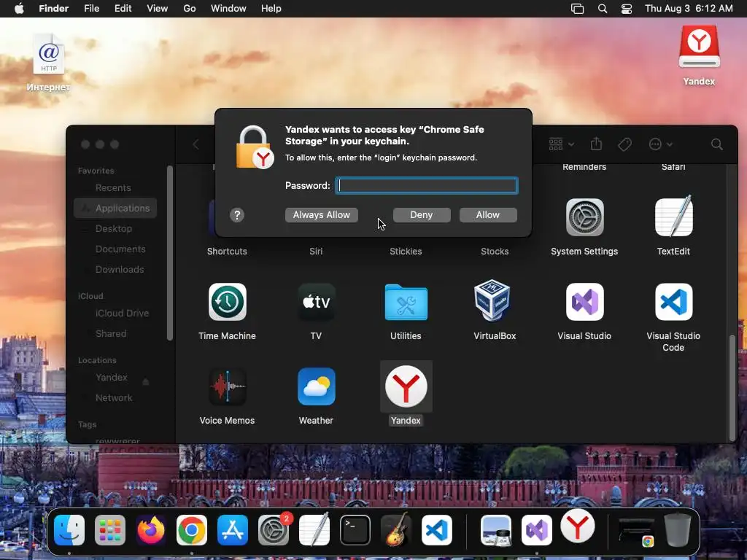747x560 pixels.
Task: Select the Apple TV app icon
Action: 317,302
